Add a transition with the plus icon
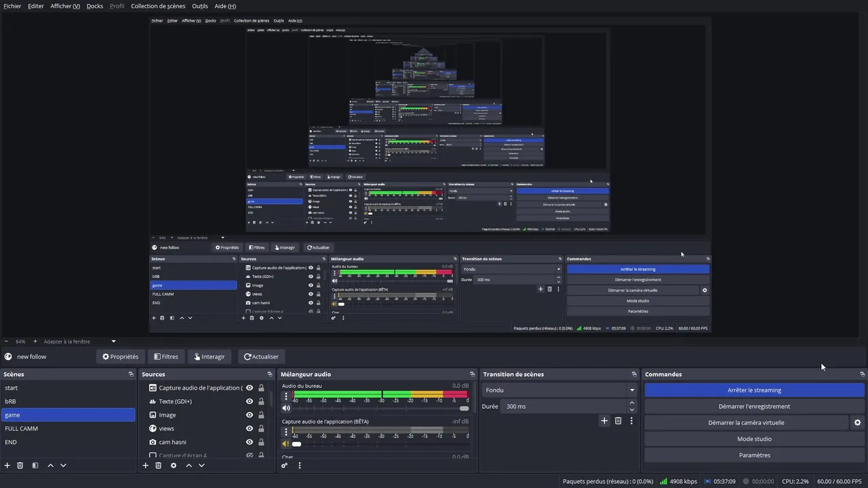Screen dimensions: 868x488 click(604, 421)
